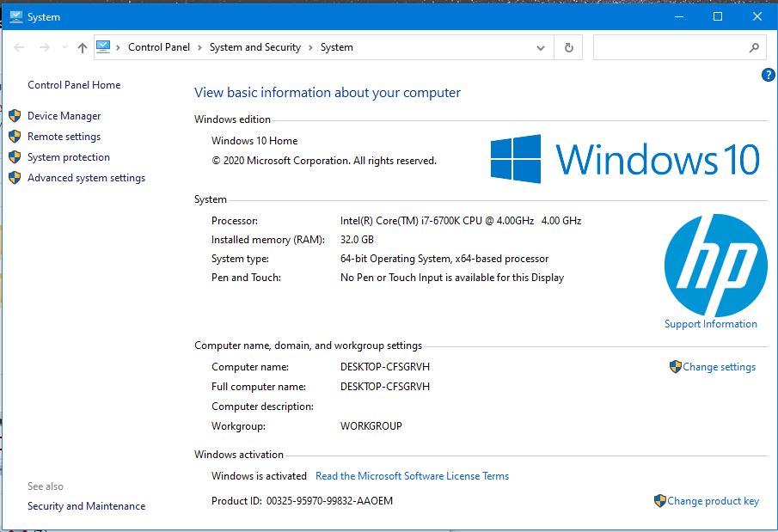Click the System window title icon
The width and height of the screenshot is (778, 532).
point(15,17)
